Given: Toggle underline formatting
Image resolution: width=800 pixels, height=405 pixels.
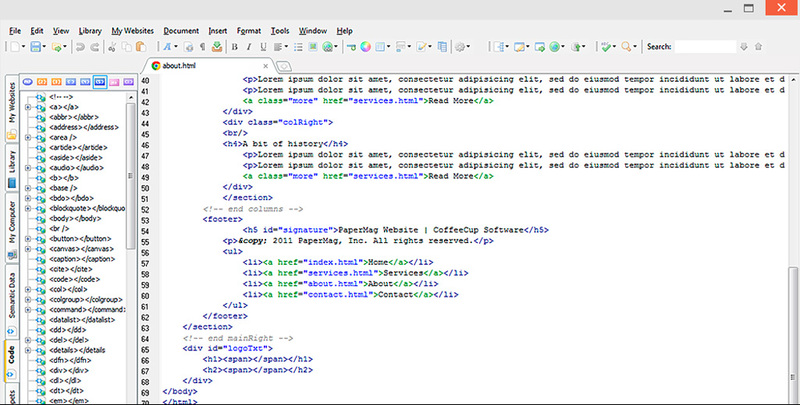Looking at the screenshot, I should pos(263,47).
